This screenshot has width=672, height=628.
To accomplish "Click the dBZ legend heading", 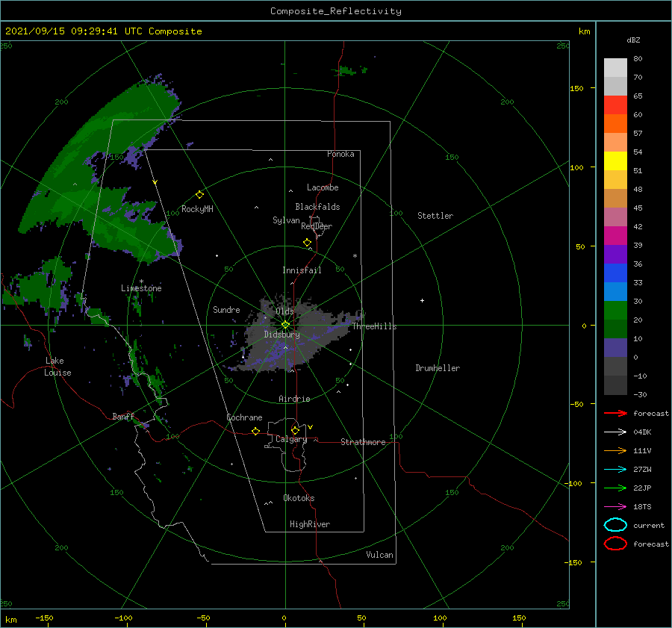I will point(633,40).
